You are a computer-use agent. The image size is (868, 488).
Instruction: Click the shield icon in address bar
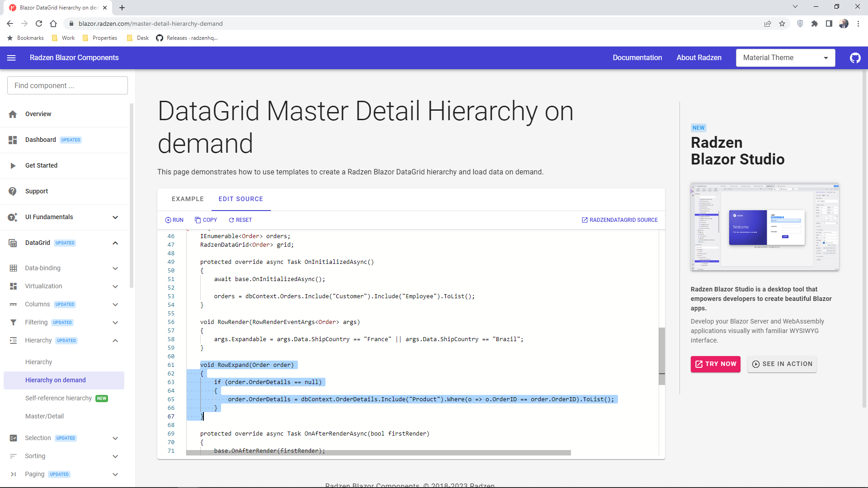point(800,23)
